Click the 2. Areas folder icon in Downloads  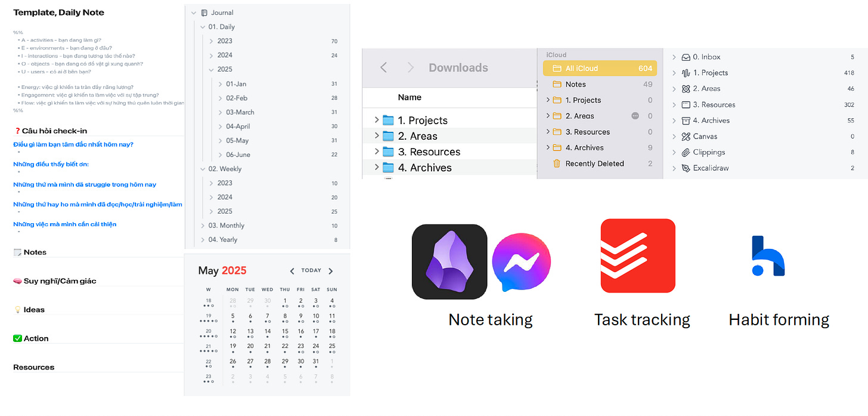[x=388, y=136]
